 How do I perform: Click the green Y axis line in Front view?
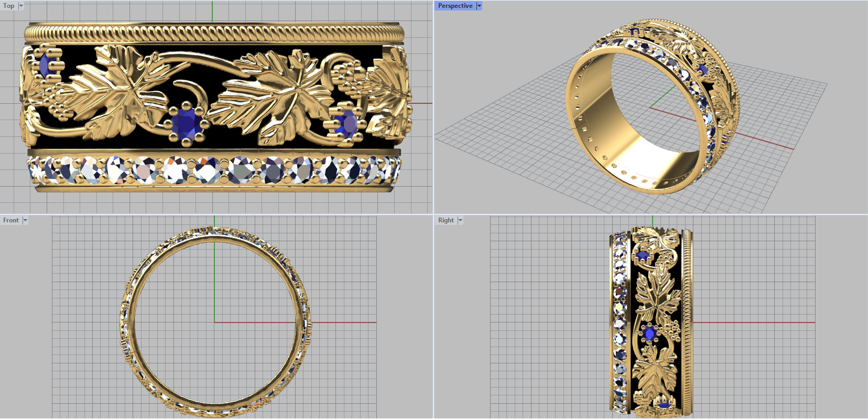(214, 282)
